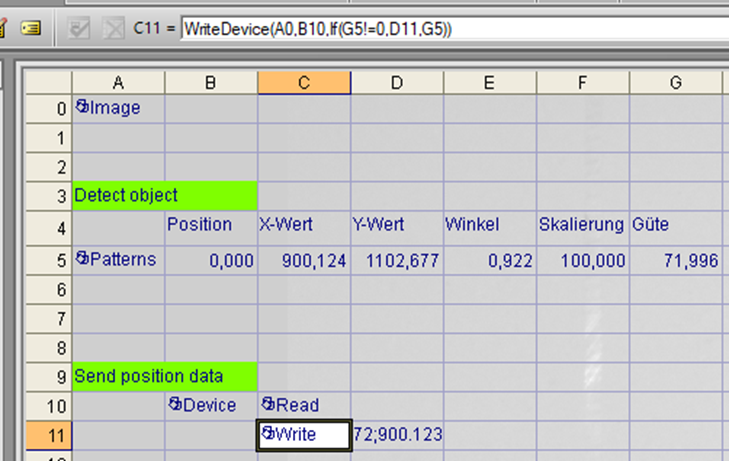
Task: Select the Patterns cell in A5
Action: pyautogui.click(x=118, y=260)
